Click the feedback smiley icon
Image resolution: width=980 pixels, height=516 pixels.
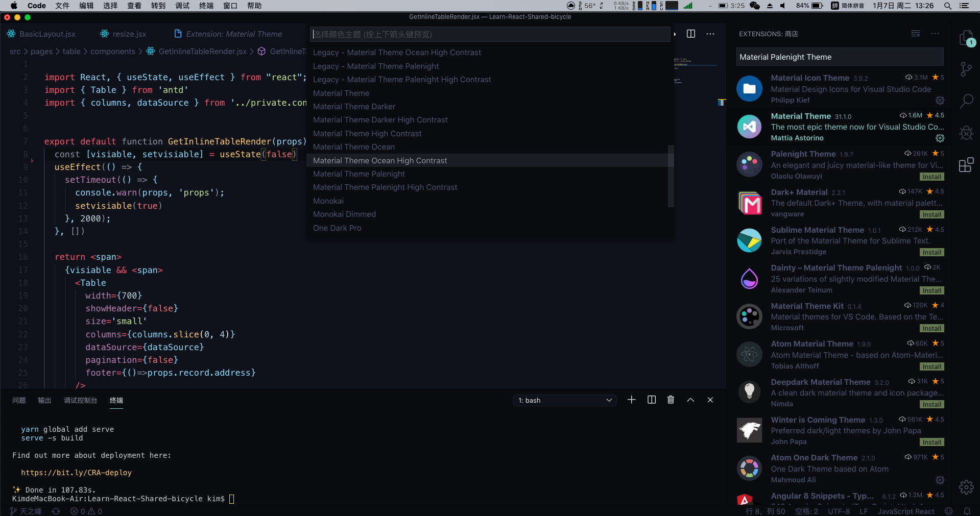click(949, 511)
